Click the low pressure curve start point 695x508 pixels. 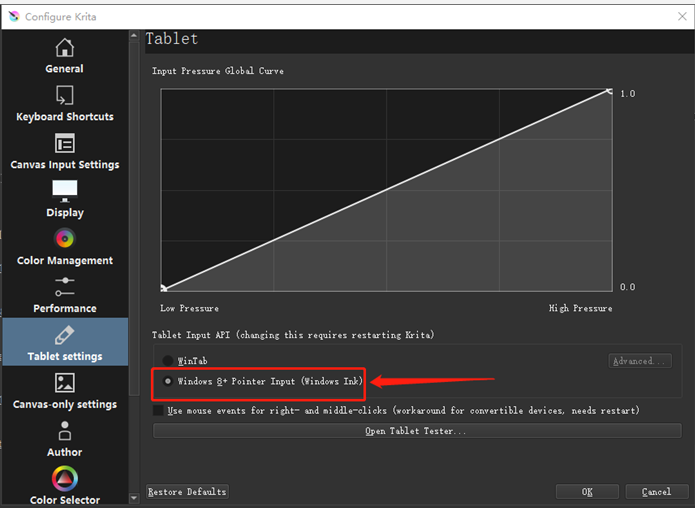coord(164,289)
